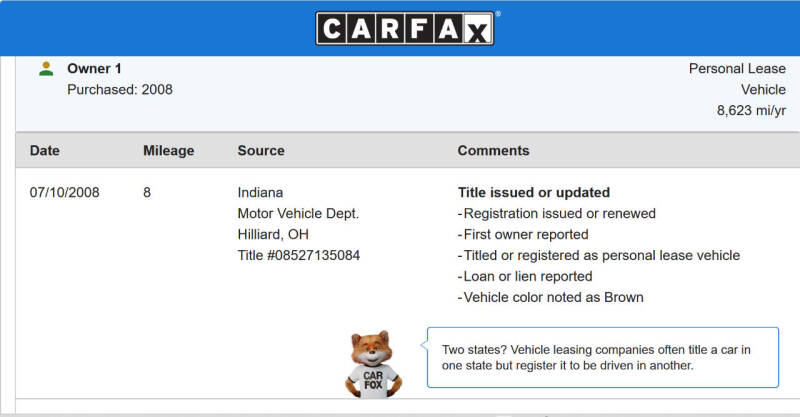Image resolution: width=800 pixels, height=417 pixels.
Task: Click the Comments column header
Action: (493, 151)
